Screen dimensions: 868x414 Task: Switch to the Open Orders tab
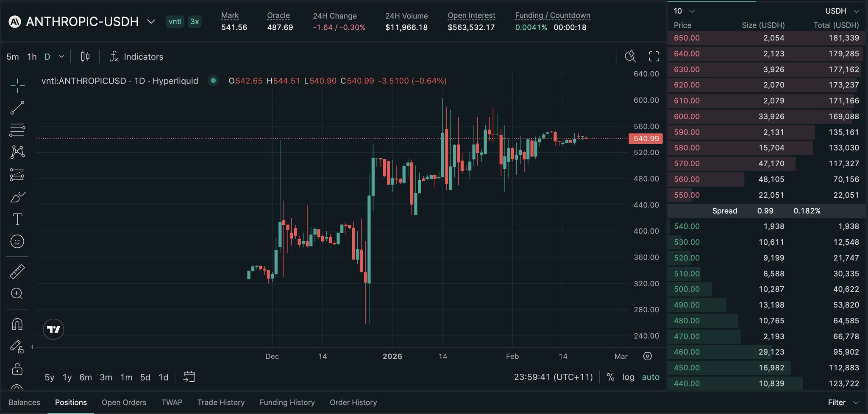coord(124,403)
